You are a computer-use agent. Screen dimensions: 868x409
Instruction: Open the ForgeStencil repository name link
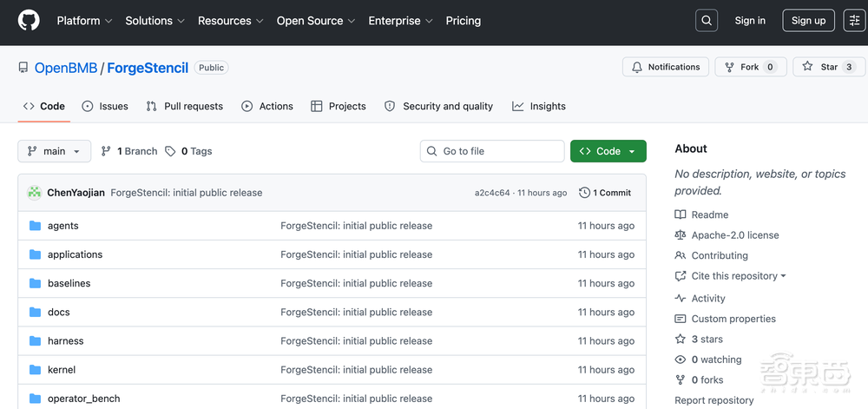[148, 68]
